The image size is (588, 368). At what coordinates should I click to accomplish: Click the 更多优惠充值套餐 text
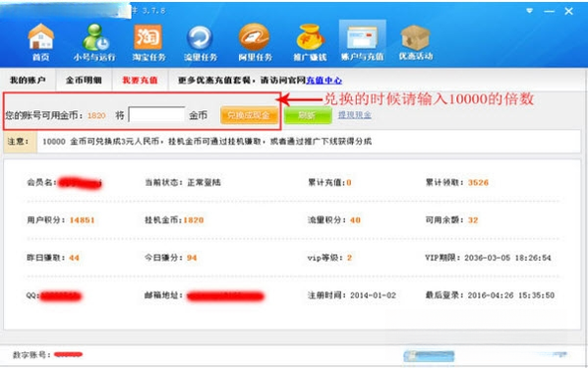[215, 81]
